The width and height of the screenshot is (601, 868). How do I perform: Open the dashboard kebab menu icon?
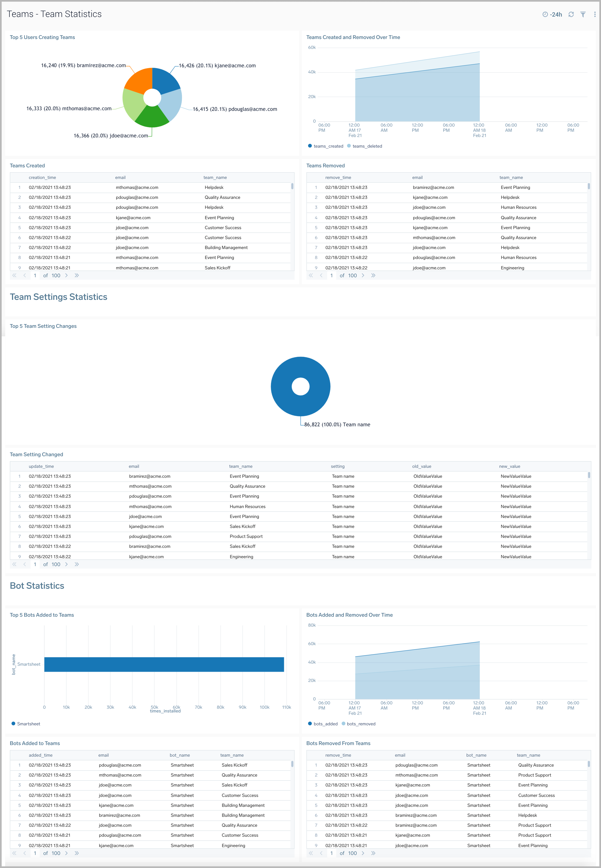coord(595,14)
